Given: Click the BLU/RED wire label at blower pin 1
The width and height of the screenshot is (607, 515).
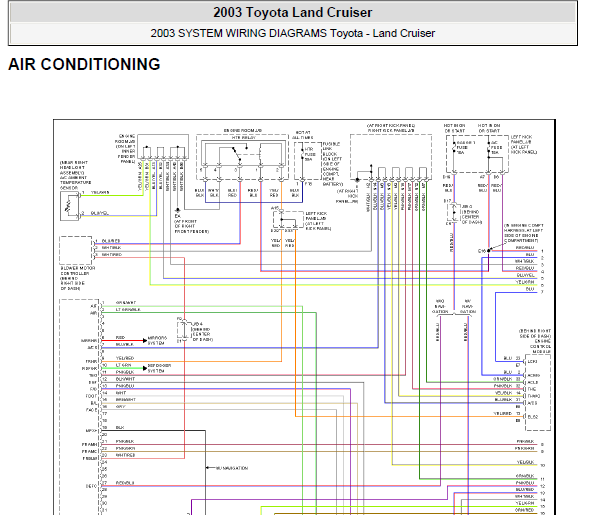Looking at the screenshot, I should click(x=111, y=241).
